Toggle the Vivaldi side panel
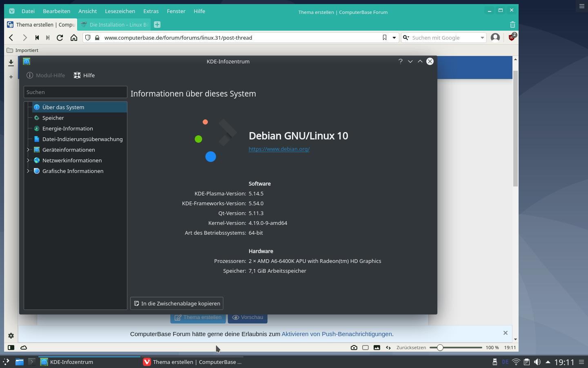 [11, 348]
